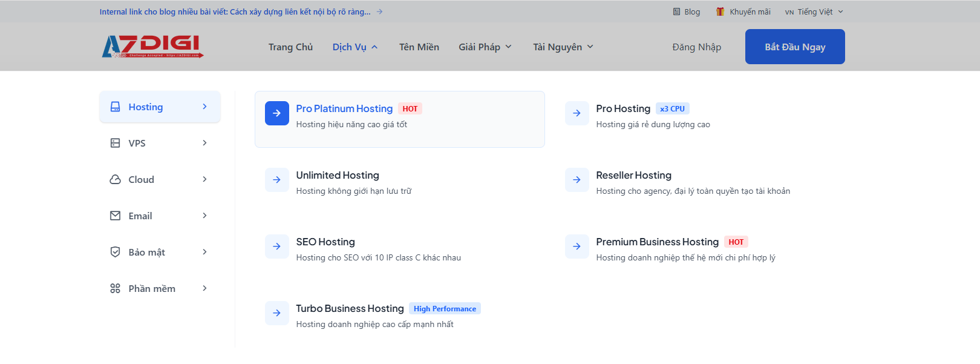The height and width of the screenshot is (364, 980).
Task: Click the HOT badge on Premium Business Hosting
Action: coord(736,242)
